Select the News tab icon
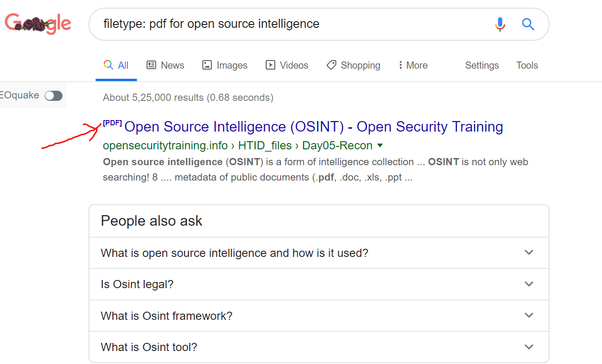The image size is (602, 364). point(151,64)
